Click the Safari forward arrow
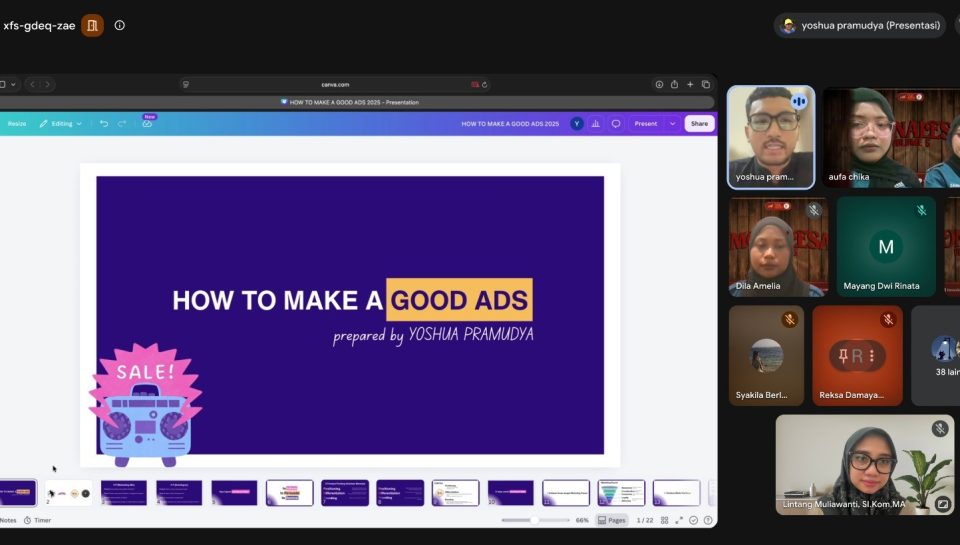The image size is (960, 545). coord(47,85)
